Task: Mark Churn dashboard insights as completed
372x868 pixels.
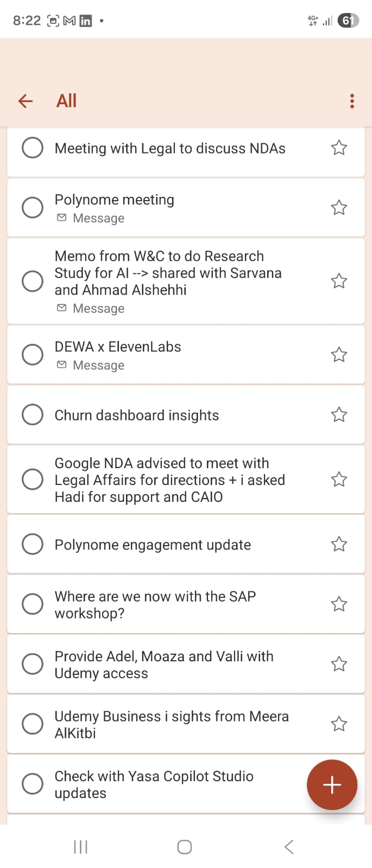Action: tap(33, 414)
